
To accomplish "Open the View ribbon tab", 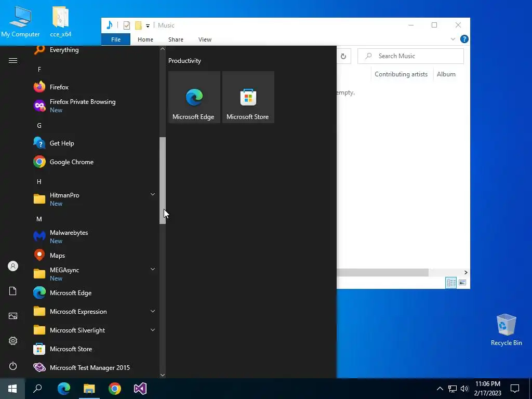I will pyautogui.click(x=205, y=39).
